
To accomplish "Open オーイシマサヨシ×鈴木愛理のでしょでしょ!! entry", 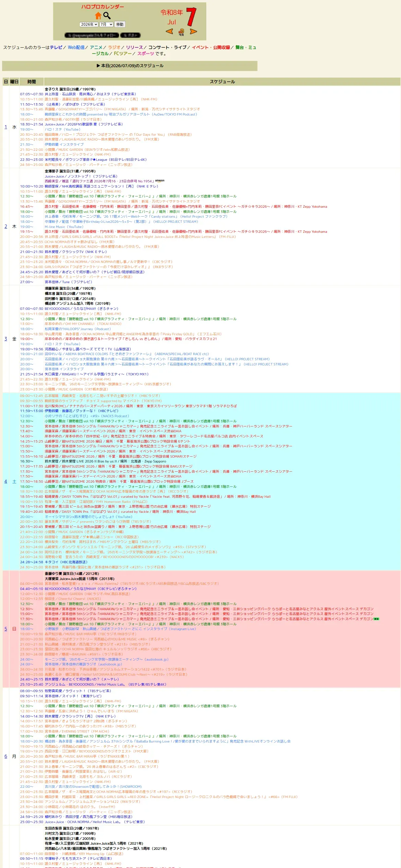I will click(88, 517).
